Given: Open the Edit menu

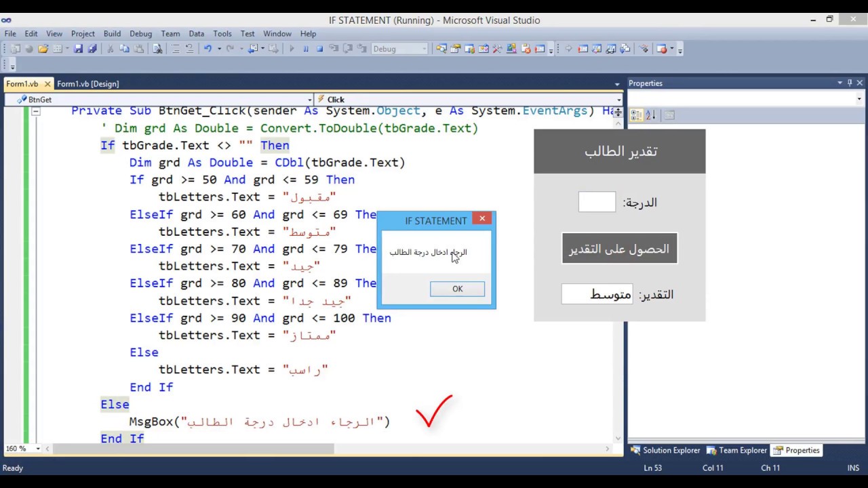Looking at the screenshot, I should [x=31, y=33].
